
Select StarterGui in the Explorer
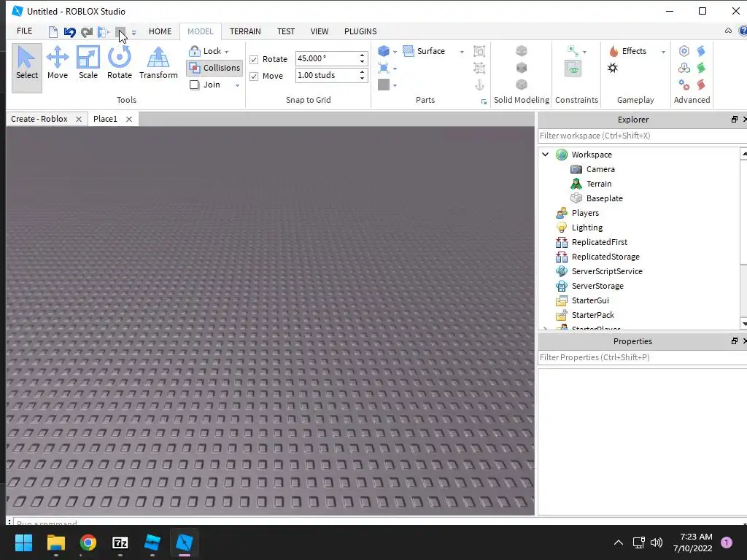pos(590,300)
